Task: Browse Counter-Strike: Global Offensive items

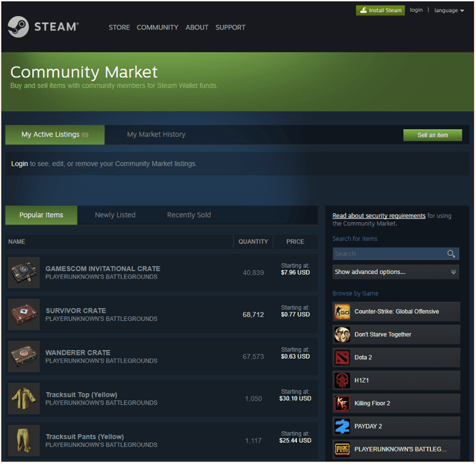Action: pyautogui.click(x=397, y=312)
